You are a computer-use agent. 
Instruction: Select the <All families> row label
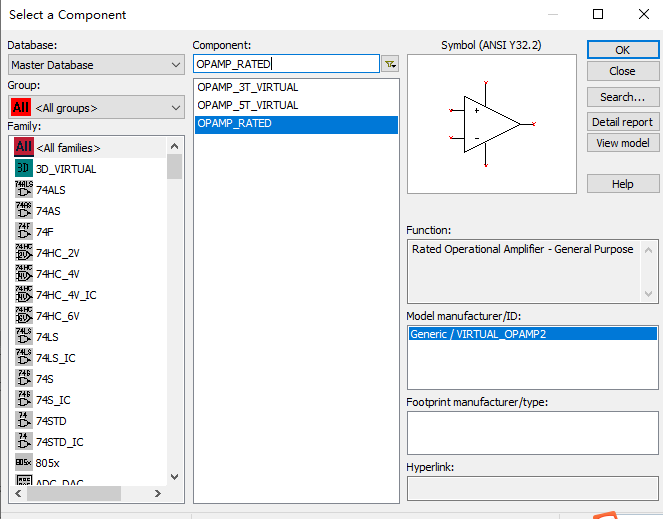[68, 148]
